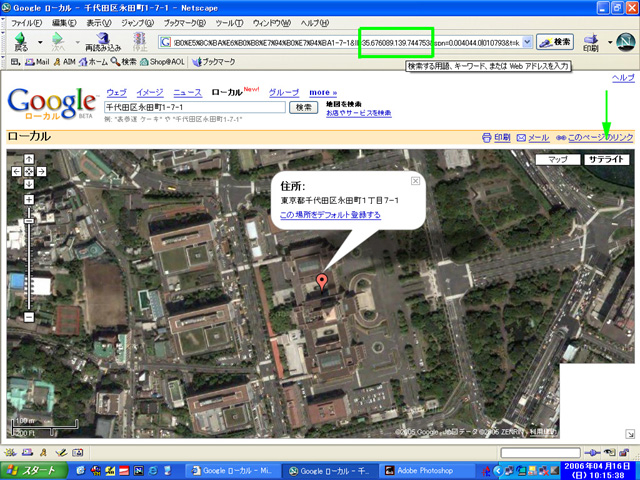
Task: Click the Reload (再読み込み) icon
Action: click(103, 42)
